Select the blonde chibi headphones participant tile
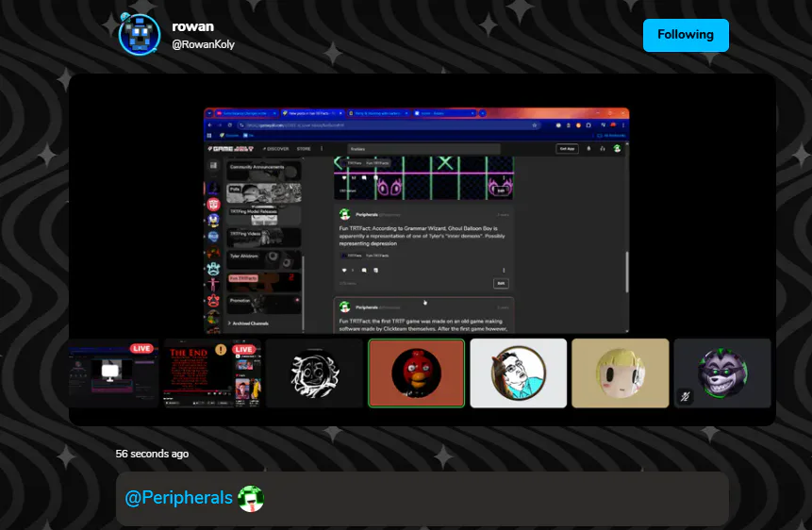 pyautogui.click(x=621, y=373)
